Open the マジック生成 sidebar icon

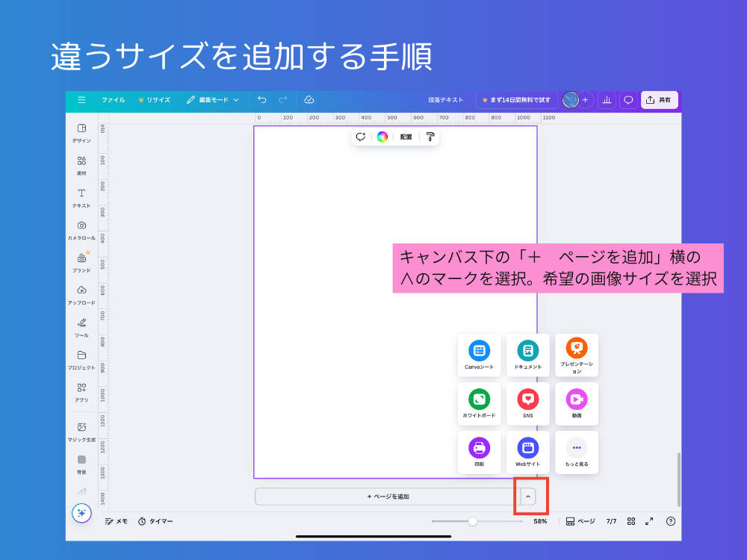81,428
